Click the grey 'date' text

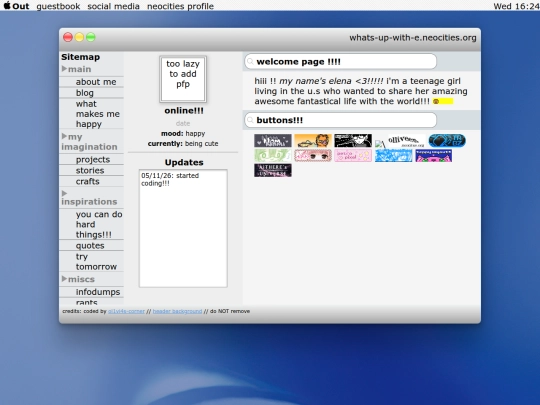(x=183, y=123)
